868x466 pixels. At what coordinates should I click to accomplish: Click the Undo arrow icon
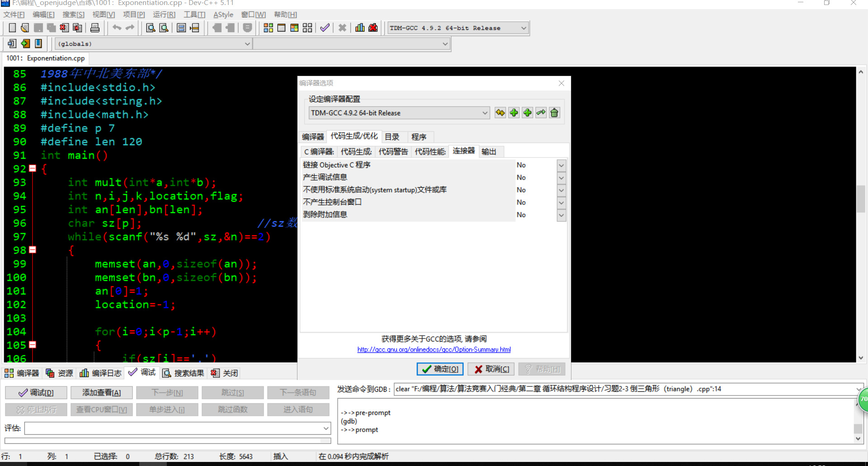[x=117, y=28]
